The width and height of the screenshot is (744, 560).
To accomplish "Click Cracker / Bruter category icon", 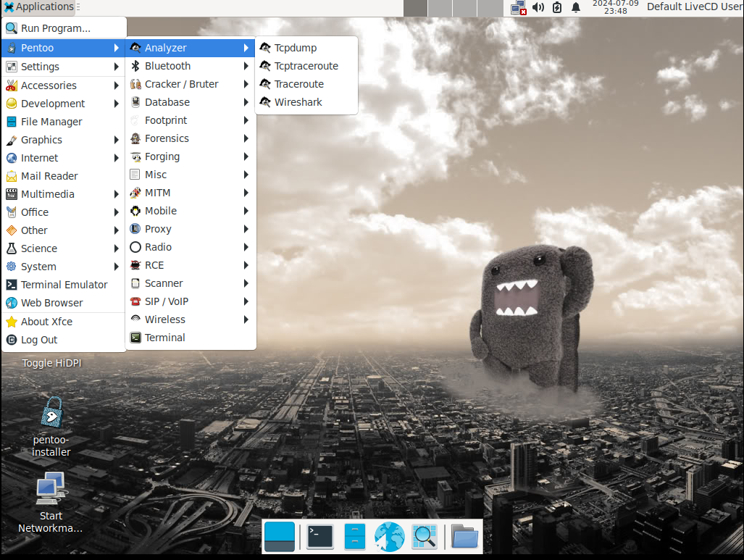I will (135, 84).
